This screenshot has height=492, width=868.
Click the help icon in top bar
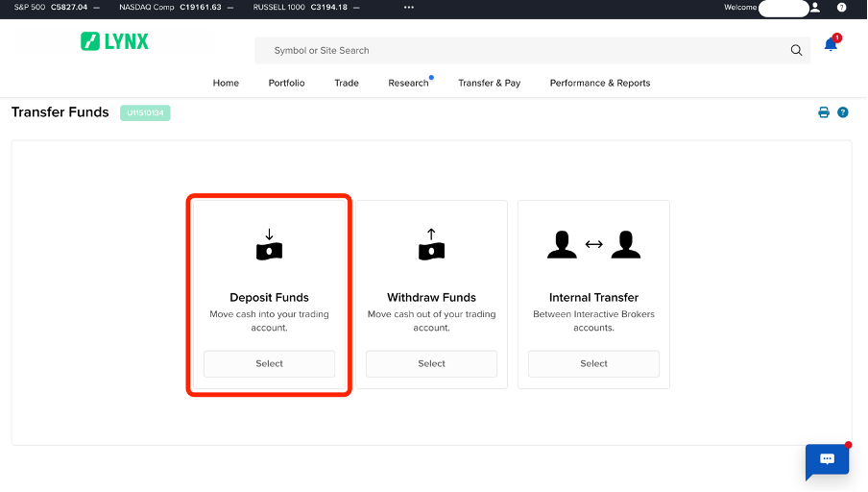(841, 7)
